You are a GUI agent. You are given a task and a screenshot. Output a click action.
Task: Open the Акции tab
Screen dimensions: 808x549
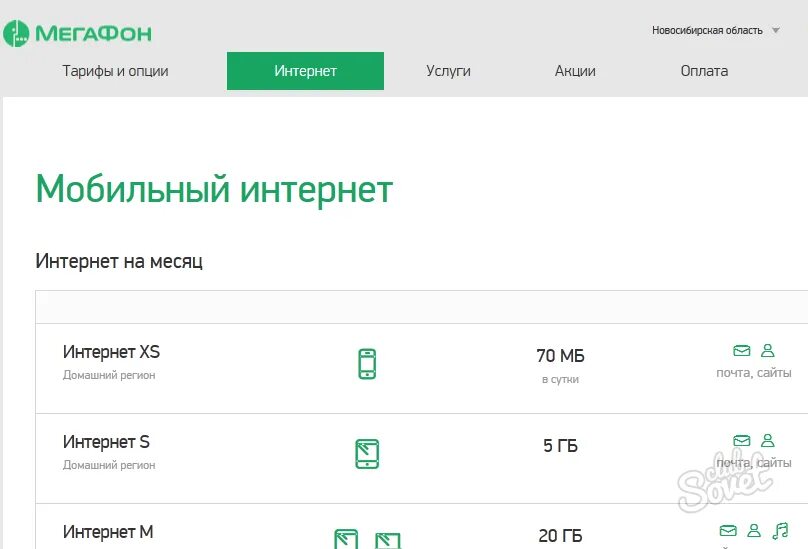tap(575, 71)
